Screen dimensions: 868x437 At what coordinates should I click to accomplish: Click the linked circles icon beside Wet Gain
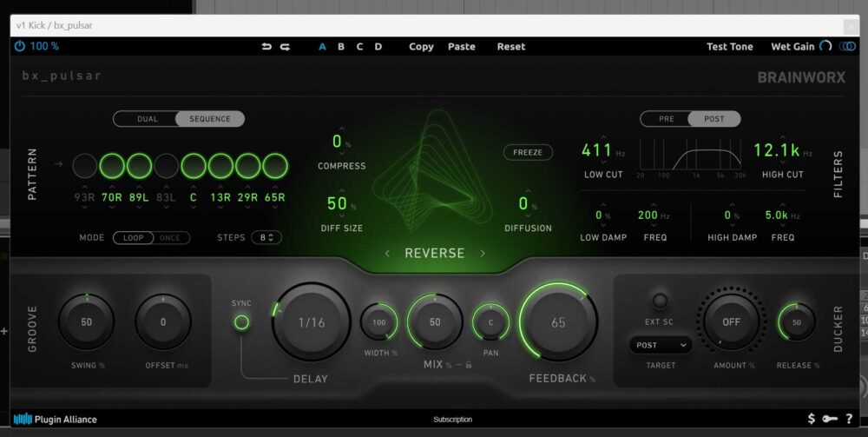pos(847,47)
